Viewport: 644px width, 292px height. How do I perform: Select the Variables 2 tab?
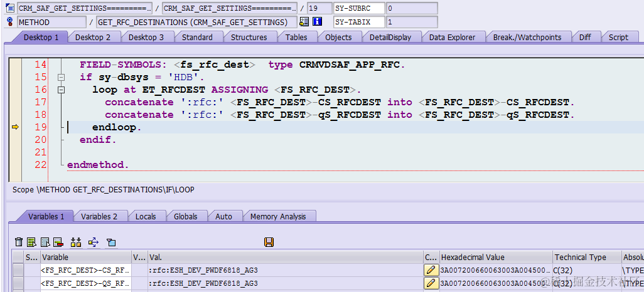(99, 217)
